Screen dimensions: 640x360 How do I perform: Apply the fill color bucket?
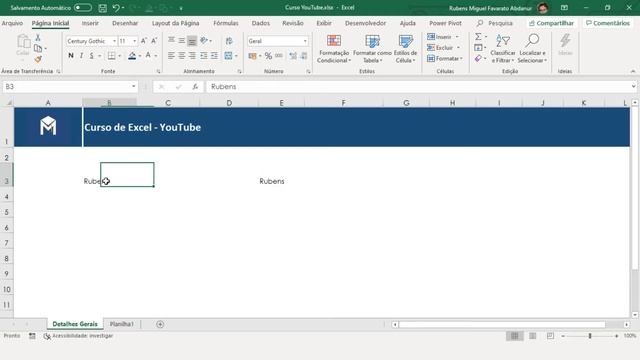point(132,56)
